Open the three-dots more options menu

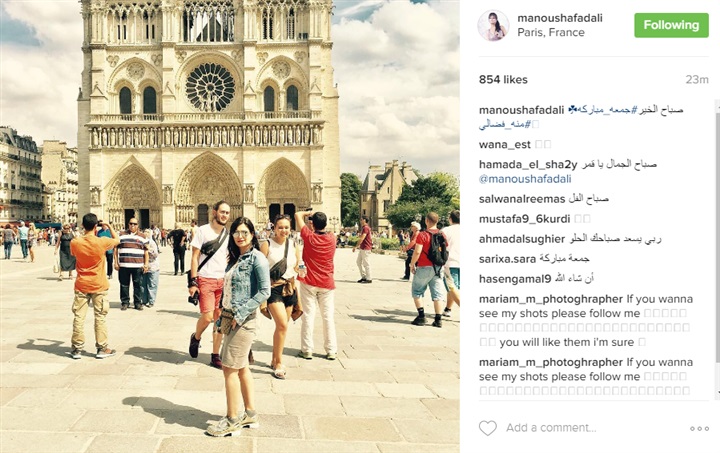click(699, 428)
